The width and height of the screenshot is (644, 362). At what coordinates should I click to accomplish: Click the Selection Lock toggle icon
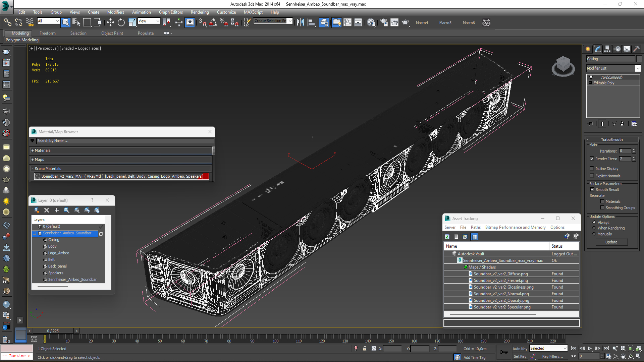pos(365,349)
